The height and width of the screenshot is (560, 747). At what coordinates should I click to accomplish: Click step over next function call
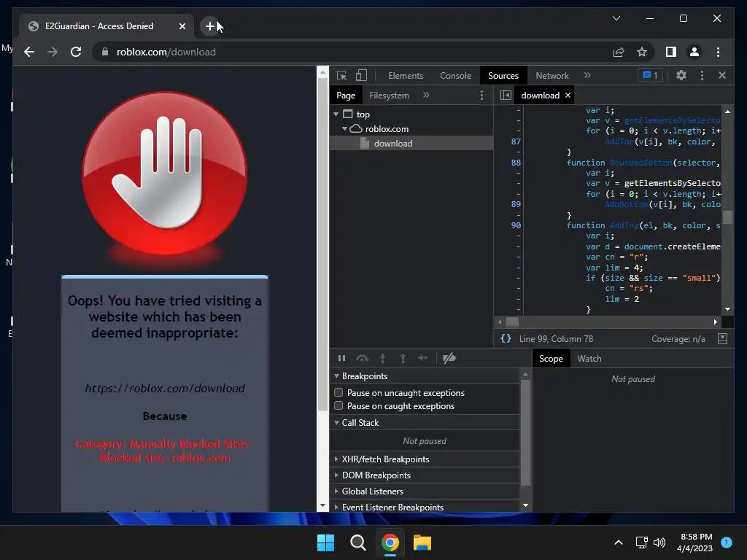coord(362,358)
